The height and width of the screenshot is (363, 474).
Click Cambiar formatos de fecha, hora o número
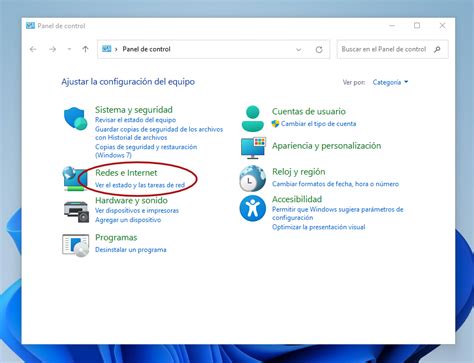coord(335,184)
